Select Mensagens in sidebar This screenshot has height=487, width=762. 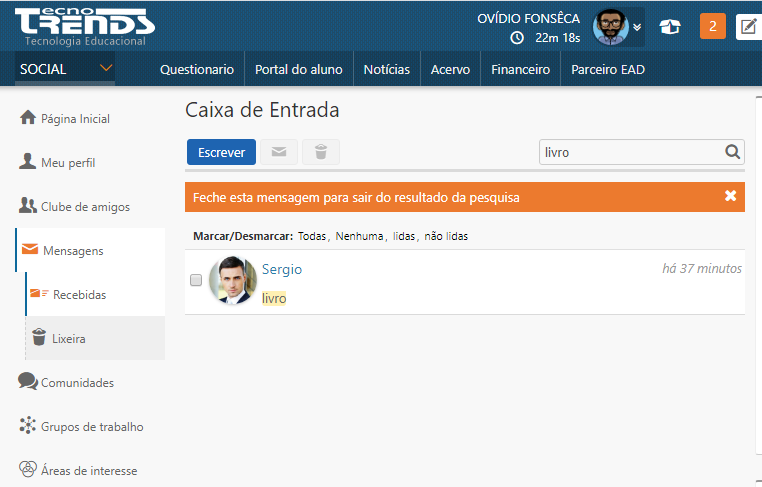[x=73, y=251]
